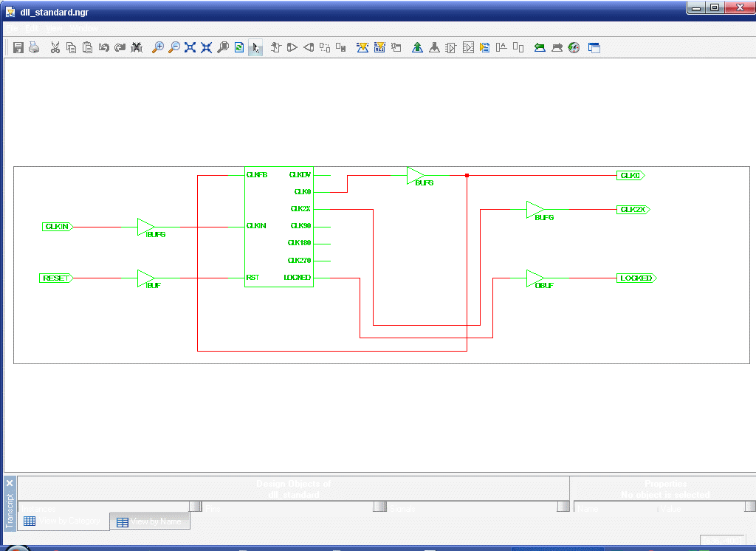Select the RESET input port in schematic

[55, 278]
